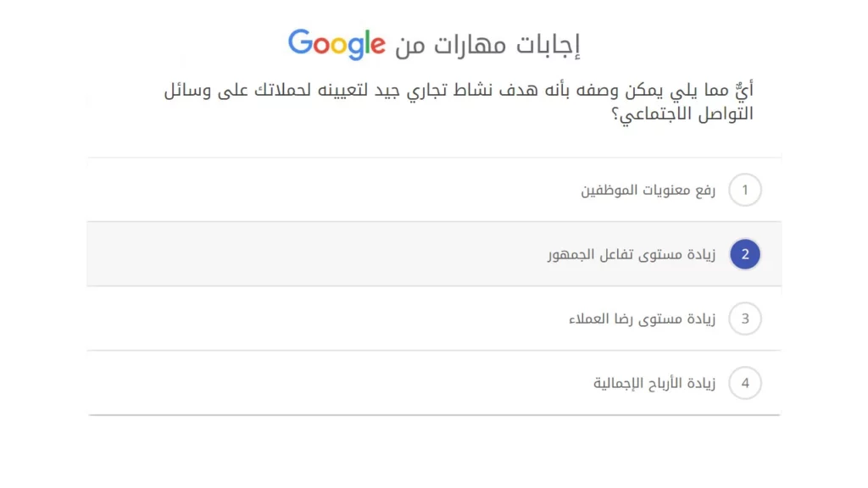
Task: Click the circle numbered 3
Action: [x=744, y=319]
